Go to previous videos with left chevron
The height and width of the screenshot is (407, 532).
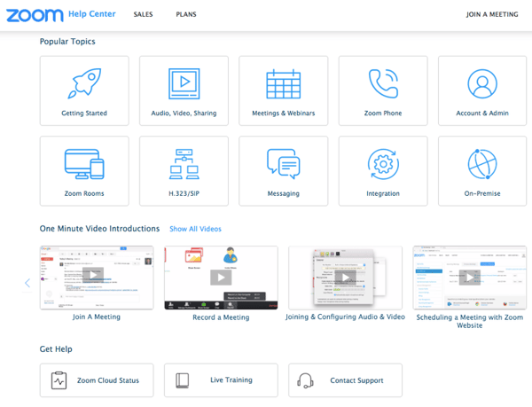click(27, 283)
